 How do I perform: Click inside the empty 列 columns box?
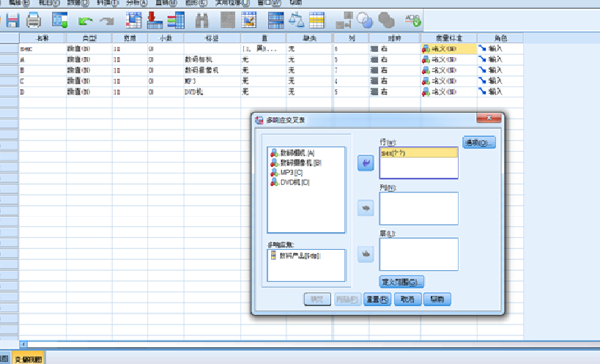[418, 209]
